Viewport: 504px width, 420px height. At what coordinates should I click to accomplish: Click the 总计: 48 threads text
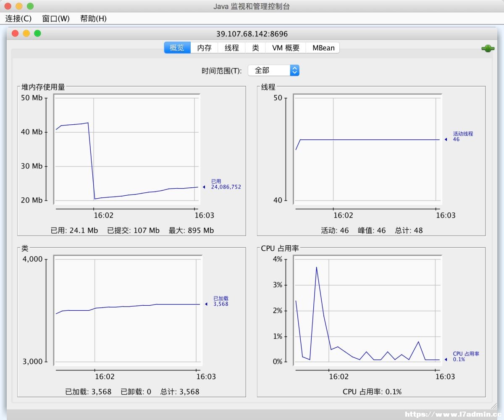pos(409,230)
